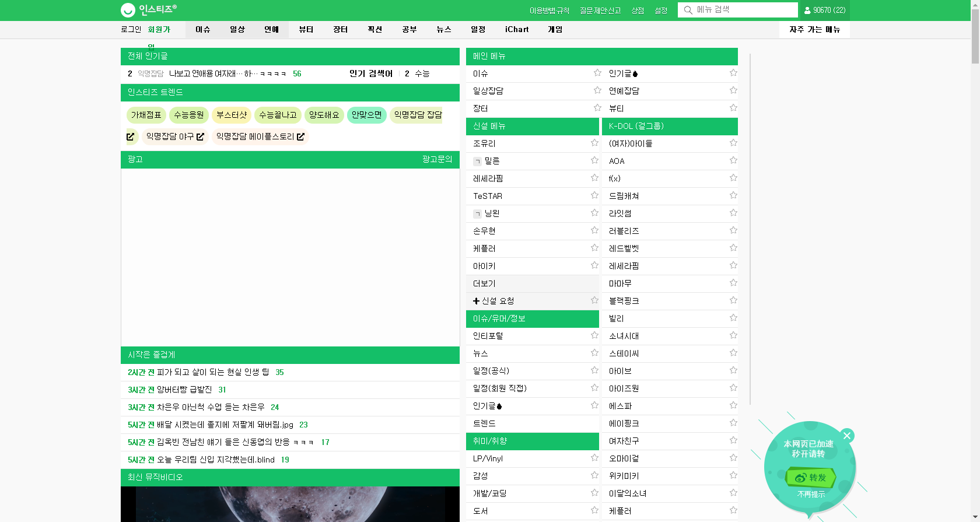Viewport: 980px width, 522px height.
Task: Click the star icon next to LP/Vinyl
Action: click(x=594, y=458)
